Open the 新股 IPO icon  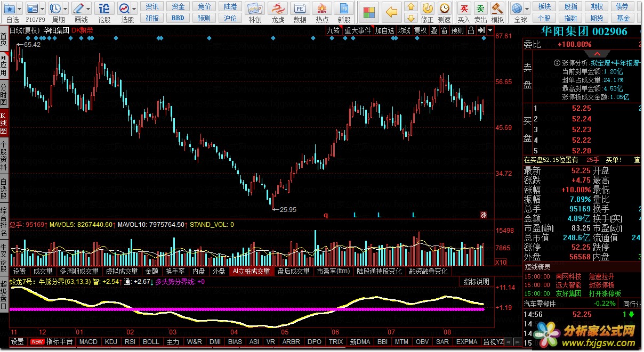[344, 9]
